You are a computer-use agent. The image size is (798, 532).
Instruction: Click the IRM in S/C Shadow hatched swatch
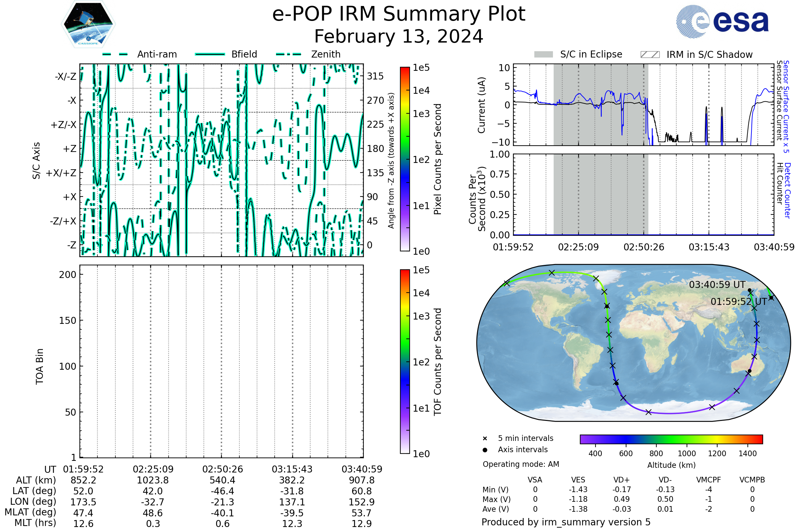tap(650, 55)
